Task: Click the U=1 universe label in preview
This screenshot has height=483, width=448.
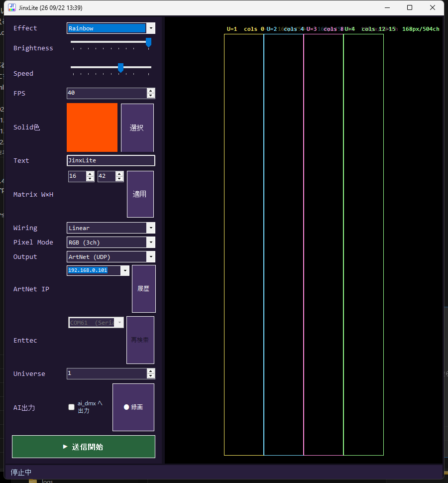Action: [x=232, y=29]
